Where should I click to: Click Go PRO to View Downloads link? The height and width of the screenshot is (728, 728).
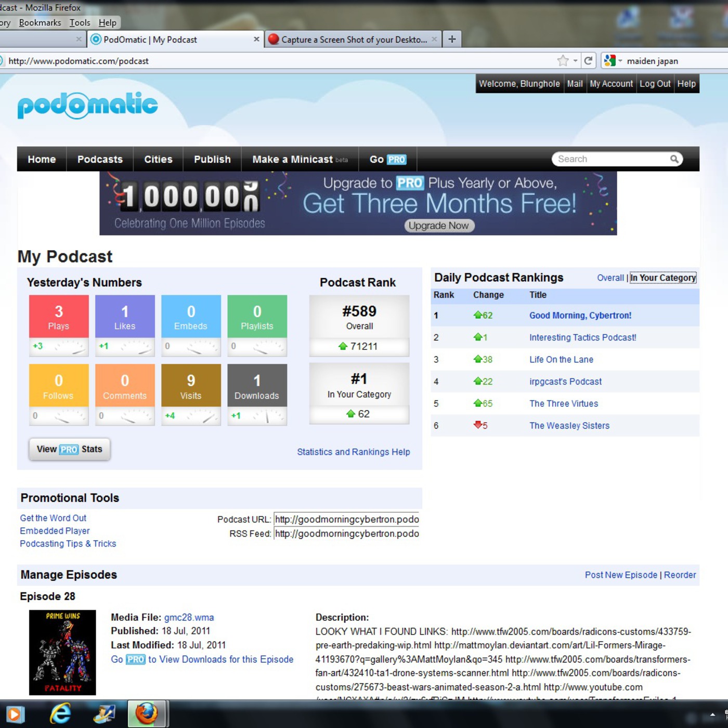click(202, 659)
